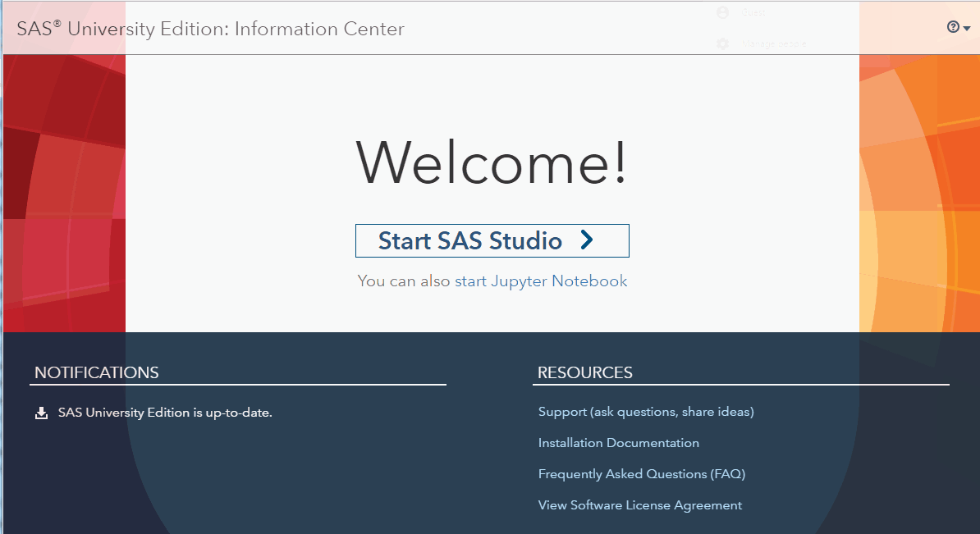Click the RESOURCES section heading

click(585, 372)
